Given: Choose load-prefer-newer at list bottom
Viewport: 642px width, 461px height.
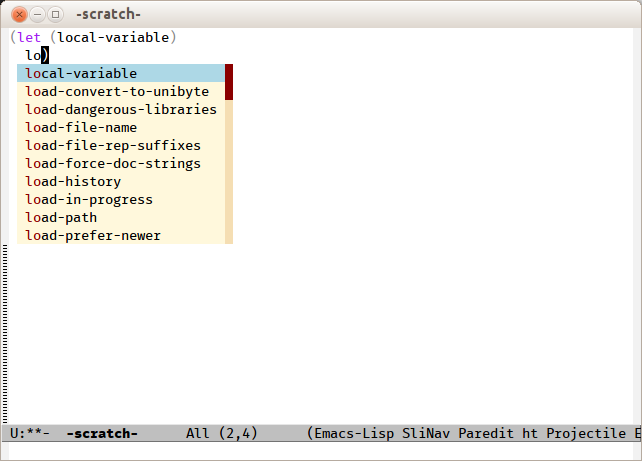Looking at the screenshot, I should click(93, 235).
